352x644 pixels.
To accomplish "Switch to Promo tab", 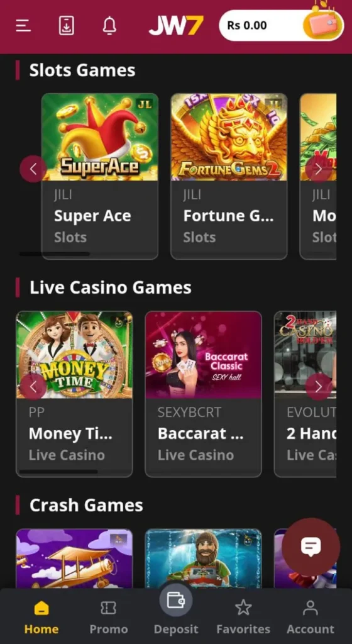I will [x=109, y=617].
